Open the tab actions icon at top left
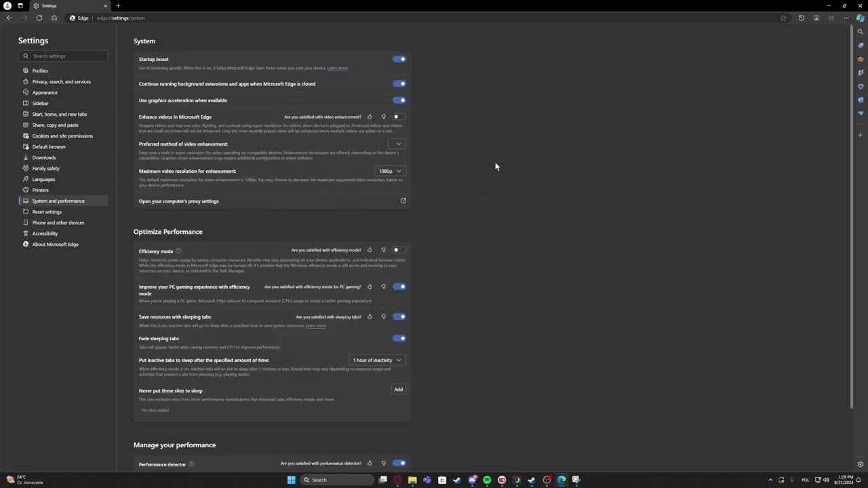868x488 pixels. [20, 5]
